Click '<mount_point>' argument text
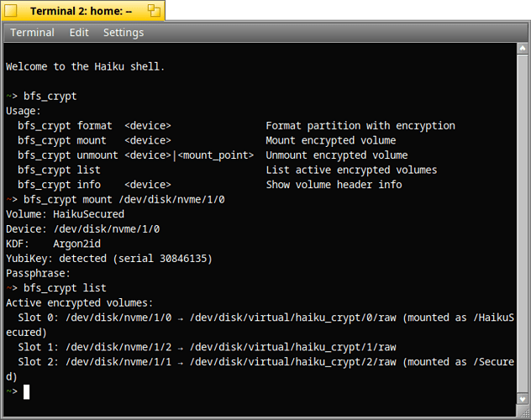Viewport: 531px width, 420px height. [216, 155]
